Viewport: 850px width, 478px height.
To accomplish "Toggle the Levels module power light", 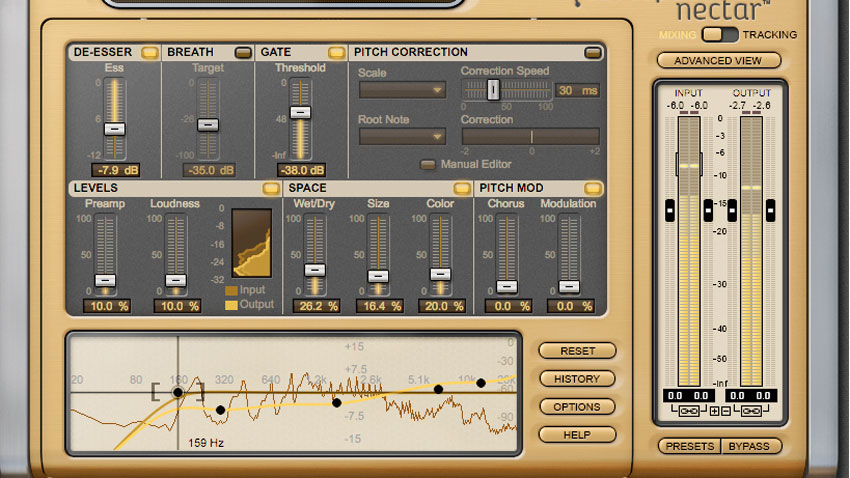I will 271,189.
